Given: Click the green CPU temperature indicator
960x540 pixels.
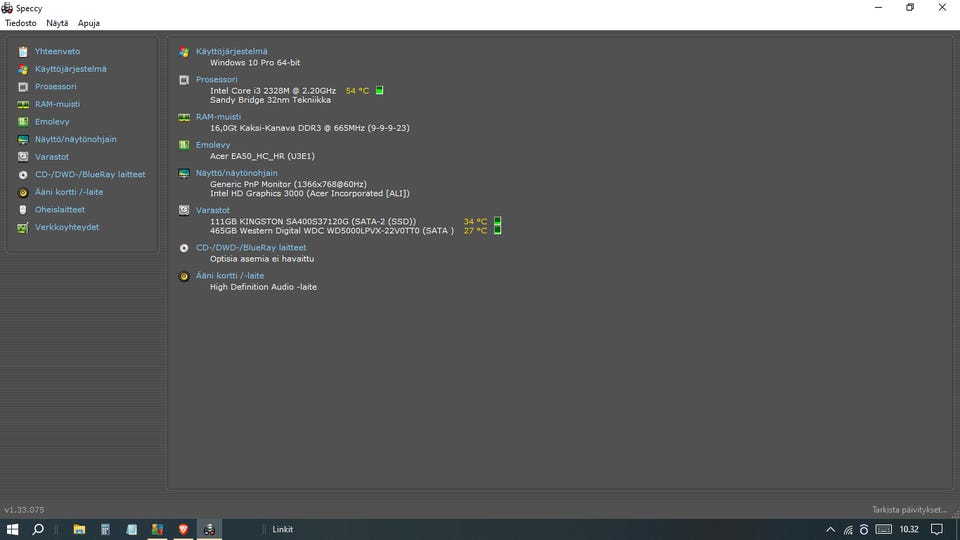Looking at the screenshot, I should [380, 91].
